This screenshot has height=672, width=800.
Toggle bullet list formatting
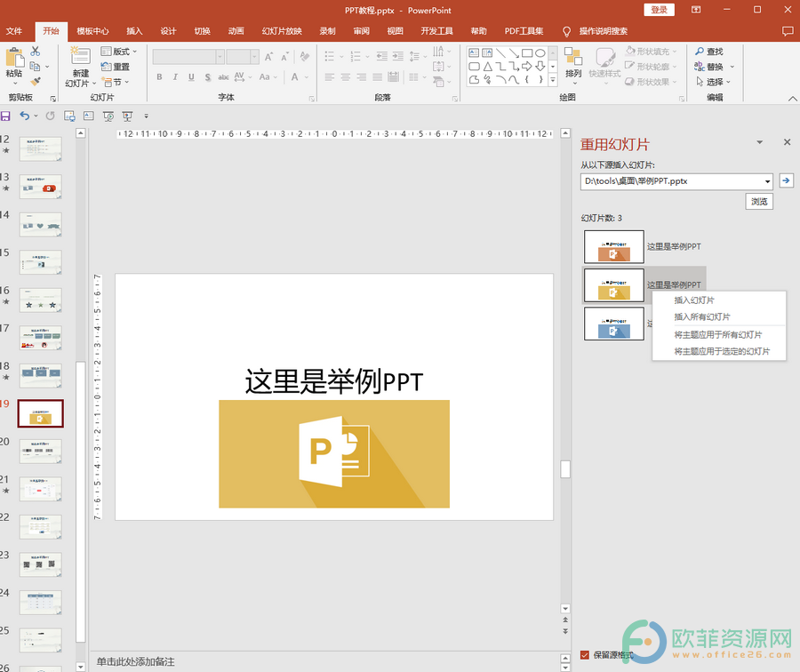click(x=330, y=56)
